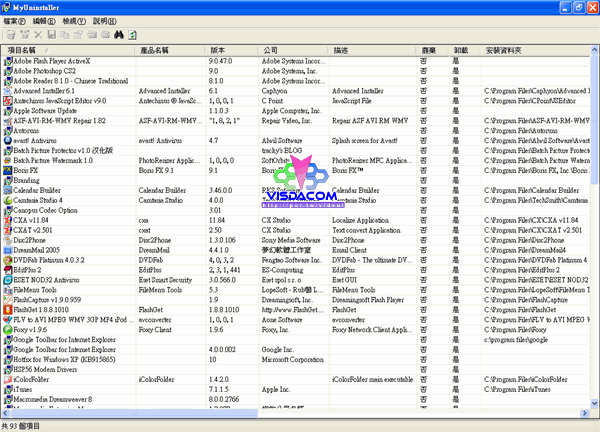Sort by 項目名稱 column header
The width and height of the screenshot is (600, 432).
(35, 49)
